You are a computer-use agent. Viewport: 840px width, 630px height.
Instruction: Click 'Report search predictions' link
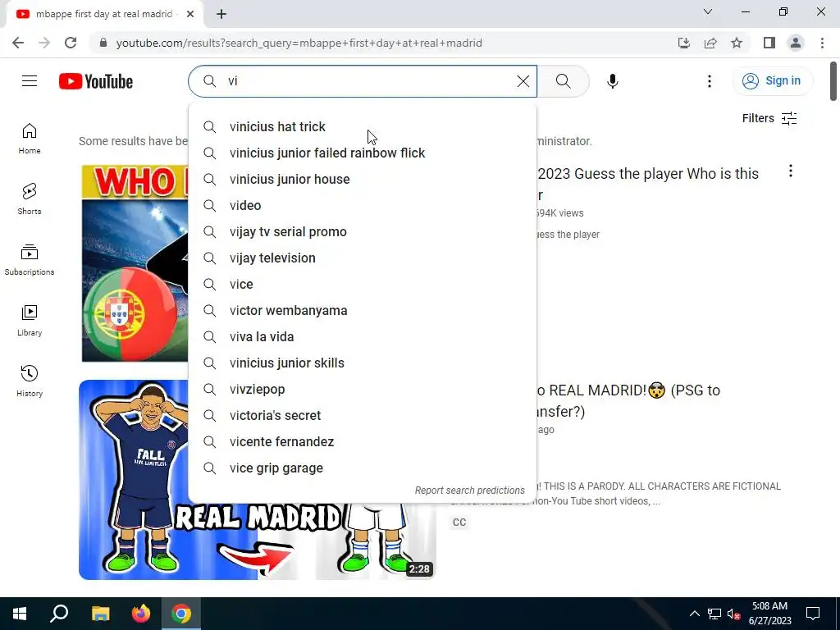[x=470, y=491]
